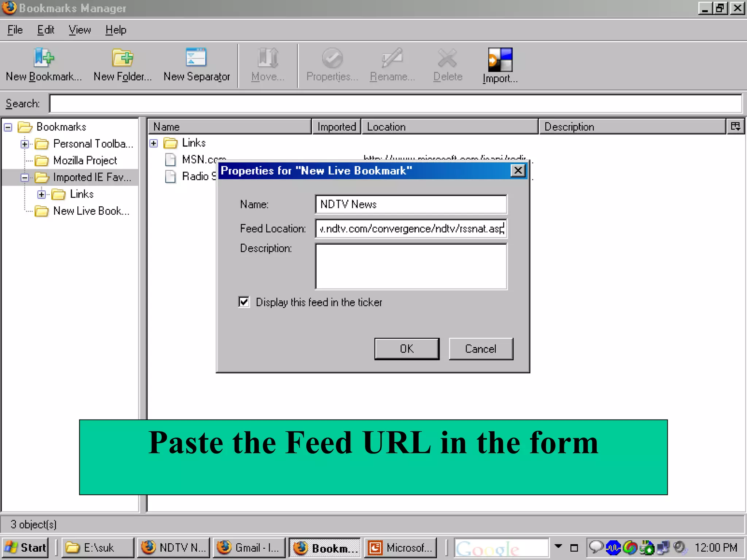Switch to Gmail Firefox taskbar button
Viewport: 747px width, 560px height.
point(249,547)
